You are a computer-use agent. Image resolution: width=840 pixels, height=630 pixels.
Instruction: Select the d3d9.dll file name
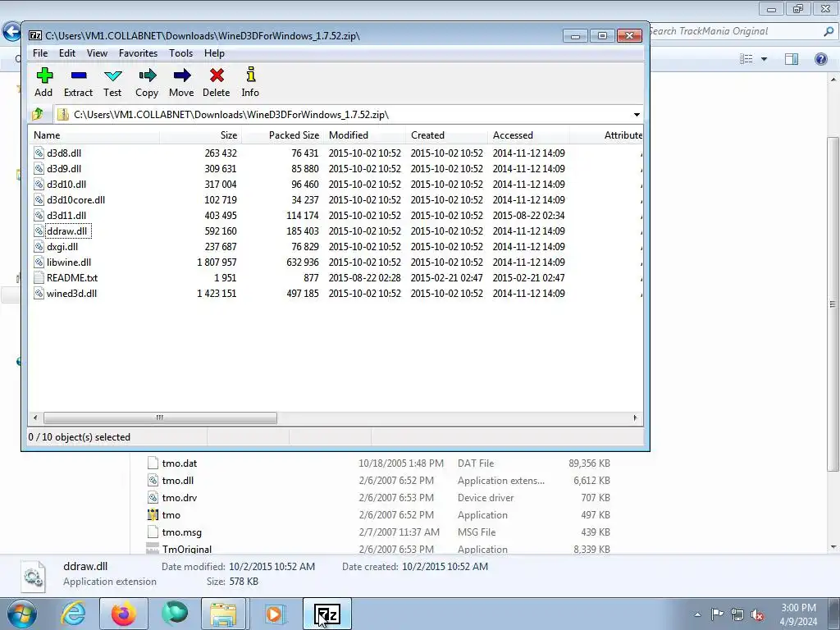64,169
